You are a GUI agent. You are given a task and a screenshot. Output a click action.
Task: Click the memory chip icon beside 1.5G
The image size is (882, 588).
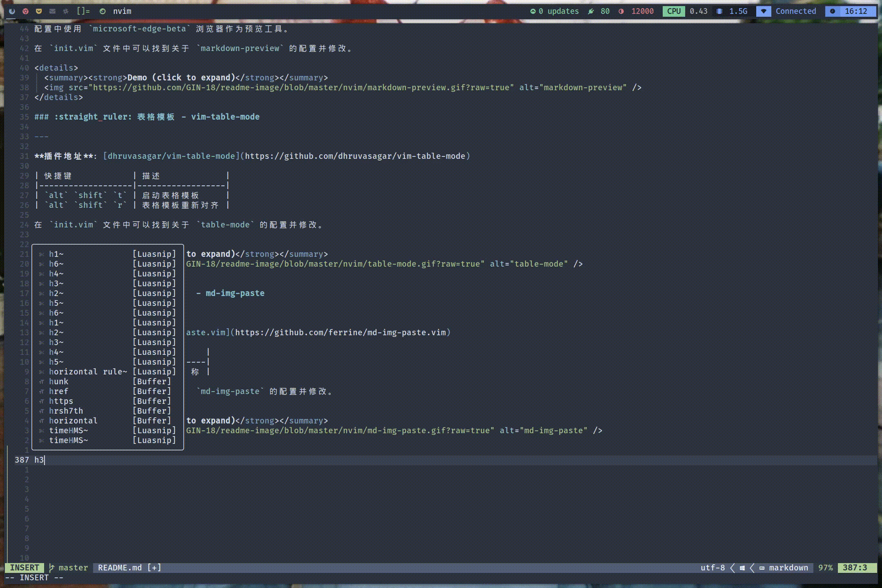pyautogui.click(x=719, y=11)
